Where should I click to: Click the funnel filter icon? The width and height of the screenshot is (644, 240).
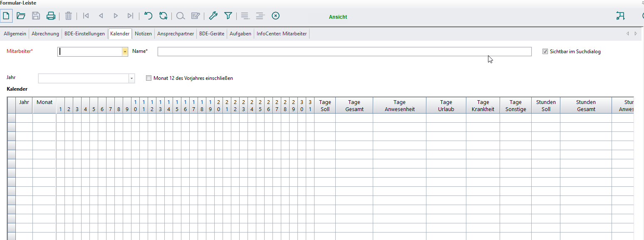click(x=228, y=16)
